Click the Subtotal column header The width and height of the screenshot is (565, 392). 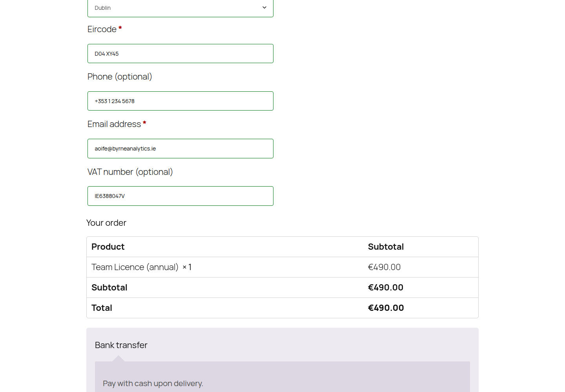click(386, 247)
